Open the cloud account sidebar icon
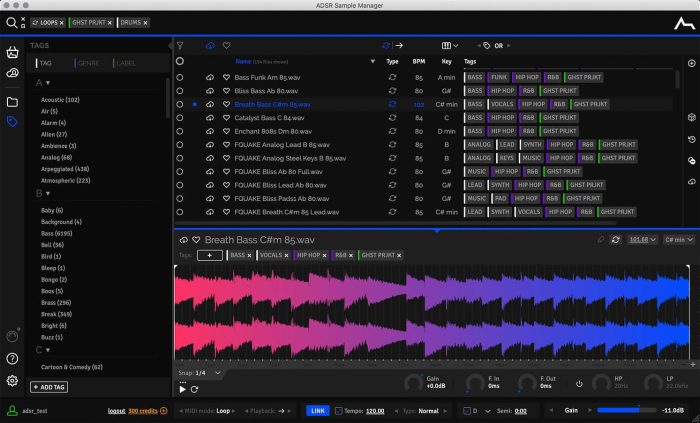 12,73
